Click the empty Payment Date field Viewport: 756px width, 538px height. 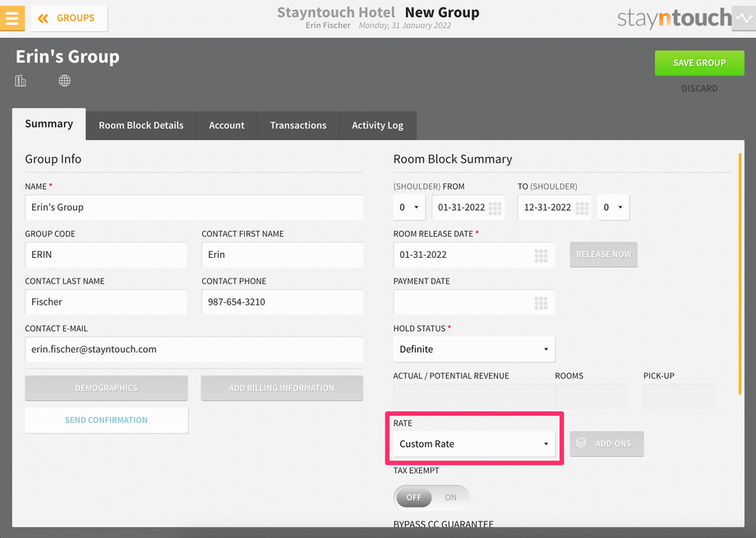pyautogui.click(x=474, y=301)
